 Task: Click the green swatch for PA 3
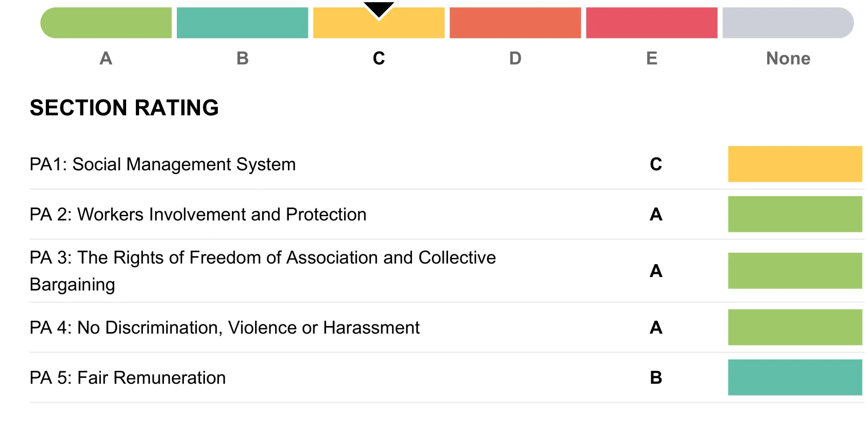(795, 271)
